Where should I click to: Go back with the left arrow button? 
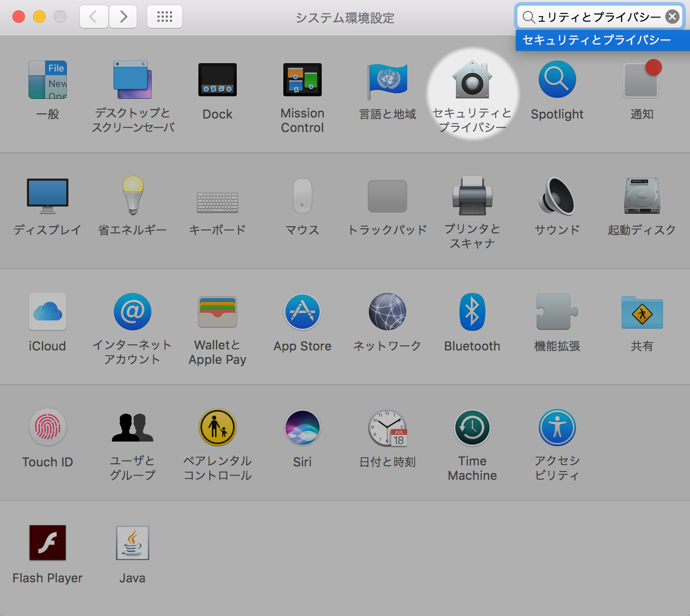[94, 17]
